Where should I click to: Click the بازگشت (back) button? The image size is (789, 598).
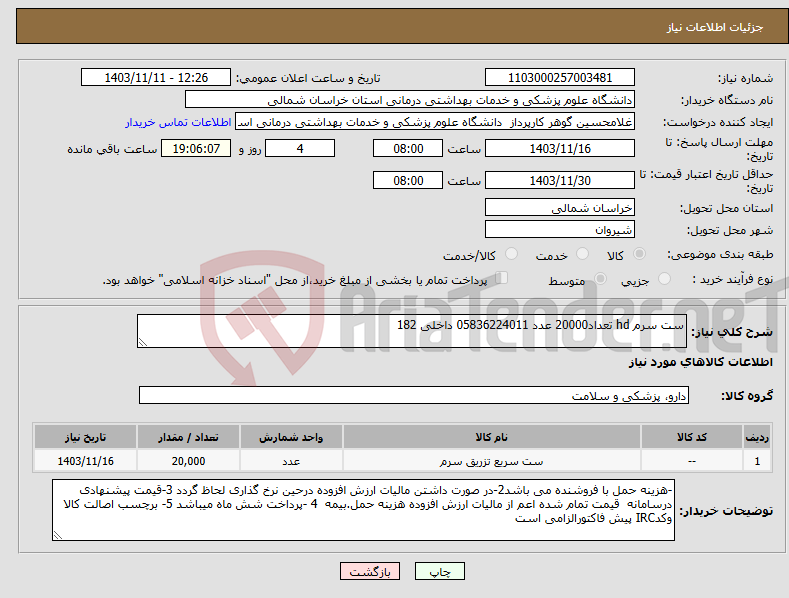[370, 571]
